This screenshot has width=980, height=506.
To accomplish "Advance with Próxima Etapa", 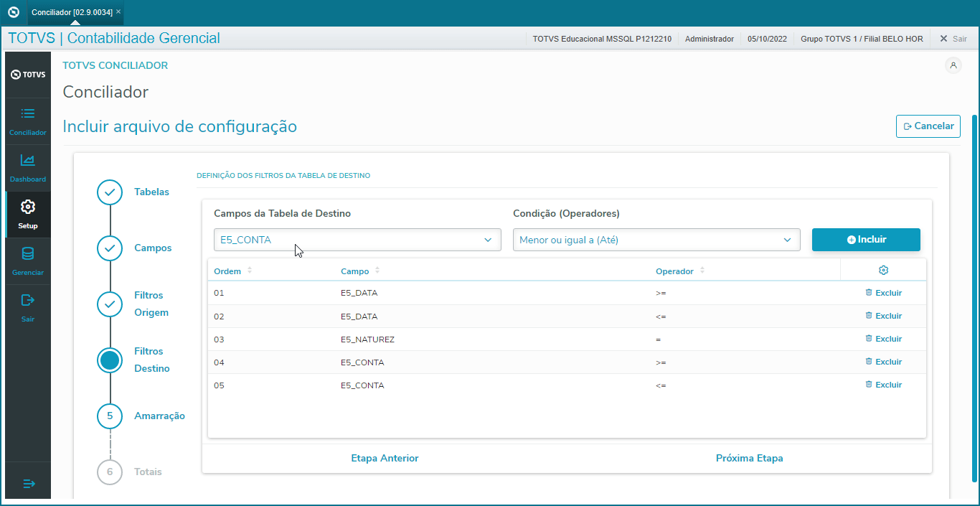I will pyautogui.click(x=750, y=458).
